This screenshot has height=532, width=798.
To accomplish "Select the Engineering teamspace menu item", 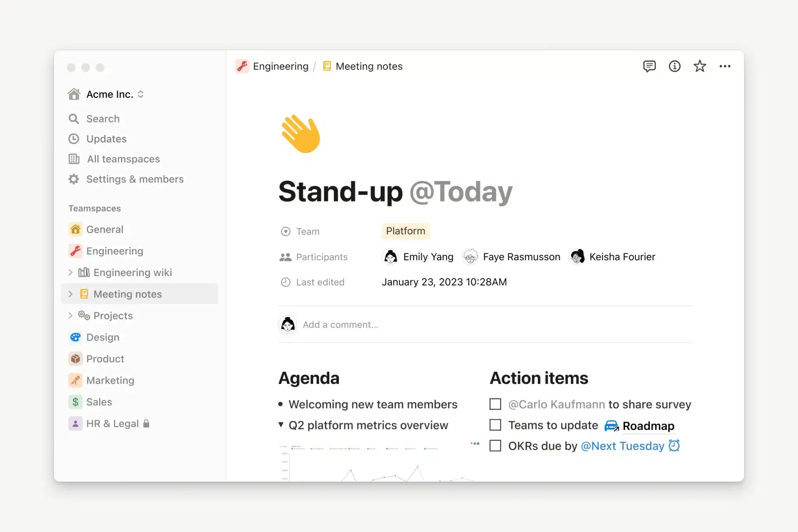I will (x=115, y=250).
